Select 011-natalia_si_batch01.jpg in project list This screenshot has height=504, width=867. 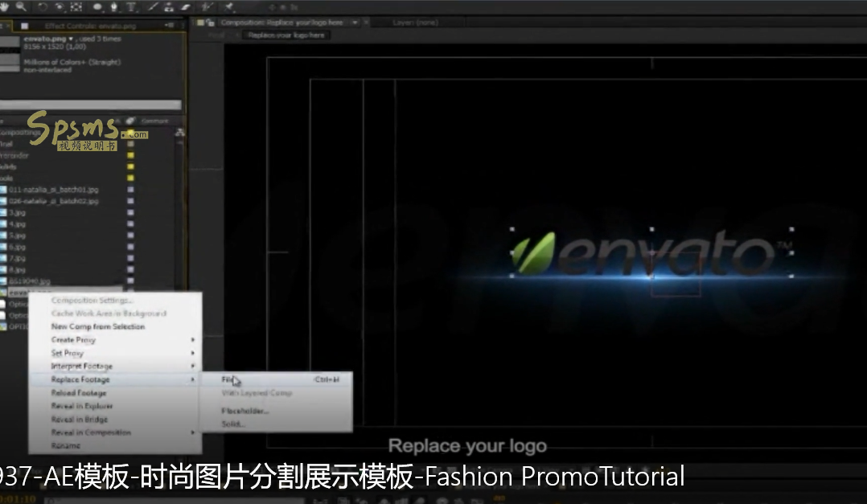(54, 190)
